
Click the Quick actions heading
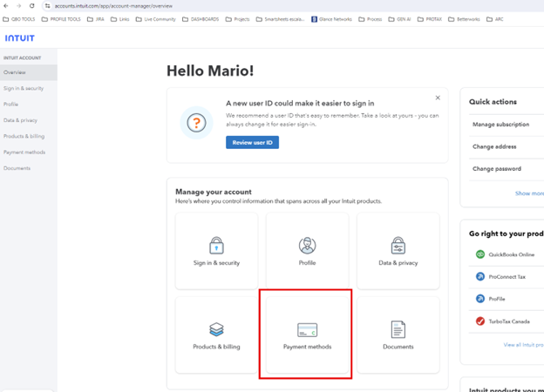tap(493, 102)
